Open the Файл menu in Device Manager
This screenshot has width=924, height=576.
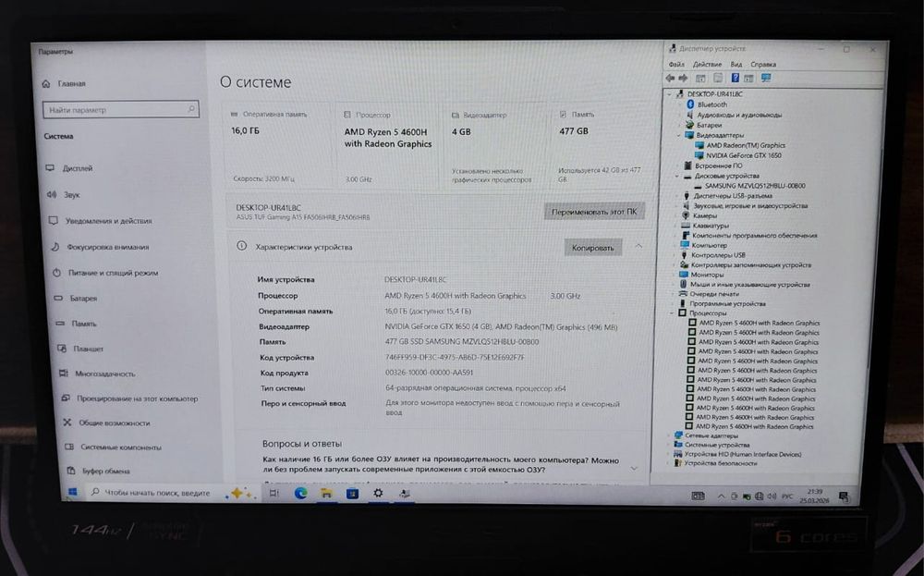pos(676,65)
